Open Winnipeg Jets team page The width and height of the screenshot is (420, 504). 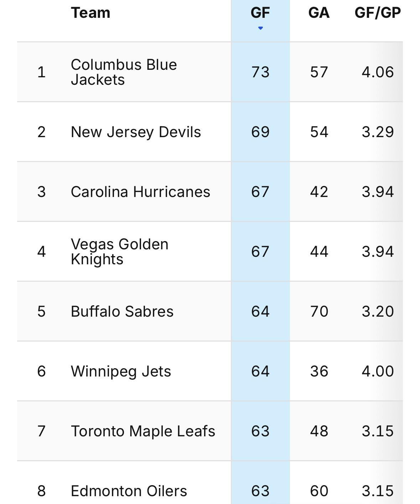(x=121, y=371)
